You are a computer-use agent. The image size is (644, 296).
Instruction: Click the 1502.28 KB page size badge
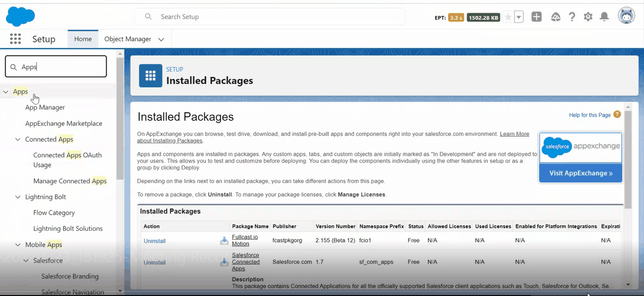[483, 18]
